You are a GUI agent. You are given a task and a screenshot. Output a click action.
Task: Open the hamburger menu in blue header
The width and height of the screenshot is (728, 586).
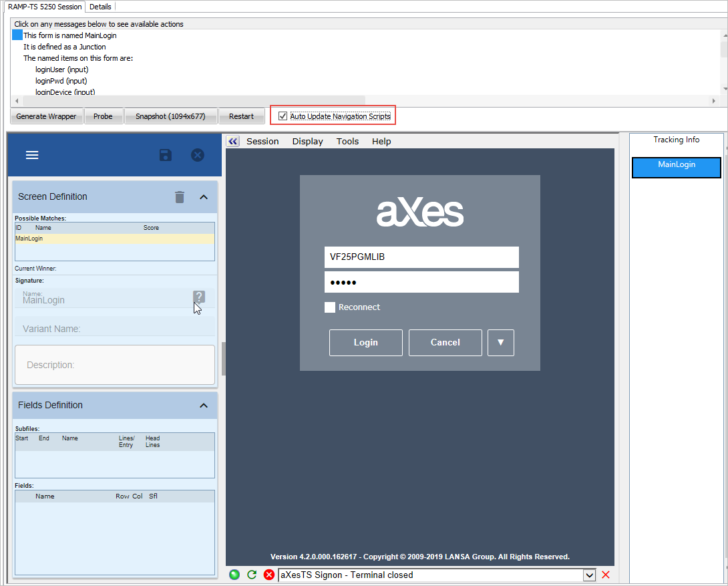click(x=32, y=155)
